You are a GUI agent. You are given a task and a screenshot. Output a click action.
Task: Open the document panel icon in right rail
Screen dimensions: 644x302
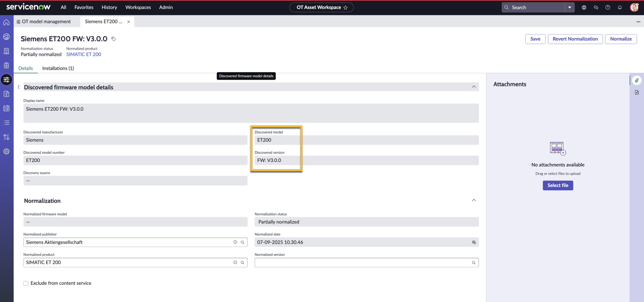637,92
